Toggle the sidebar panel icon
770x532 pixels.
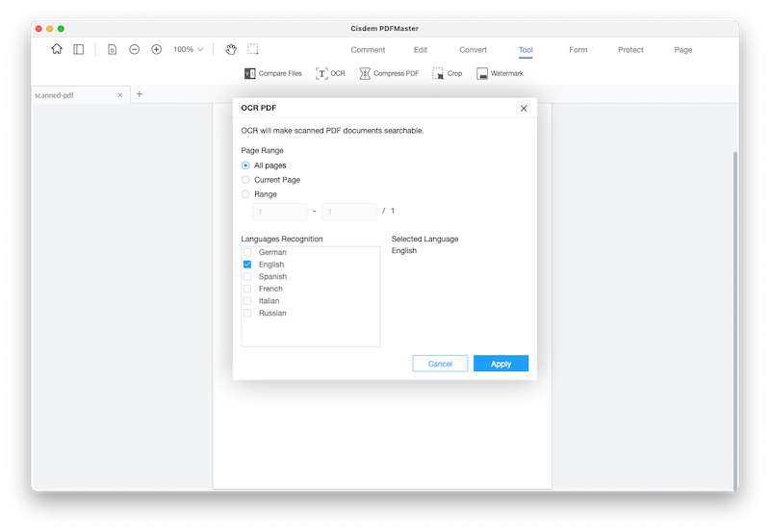pyautogui.click(x=79, y=49)
